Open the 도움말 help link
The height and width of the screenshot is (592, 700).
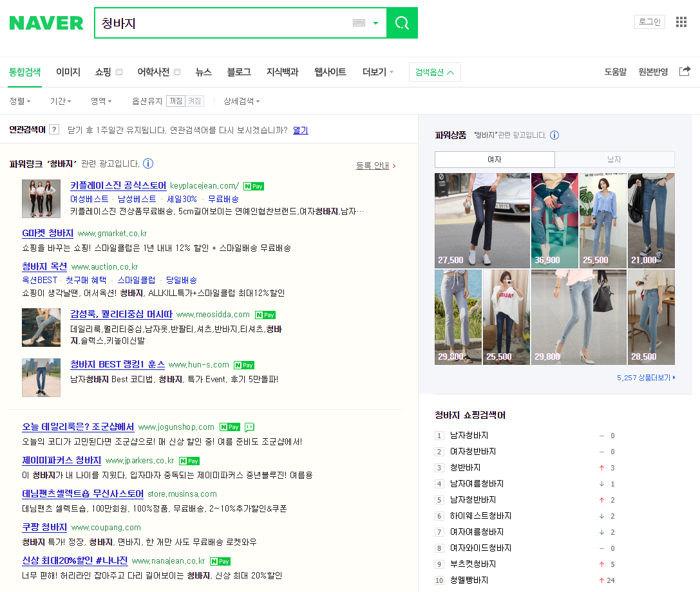[616, 72]
